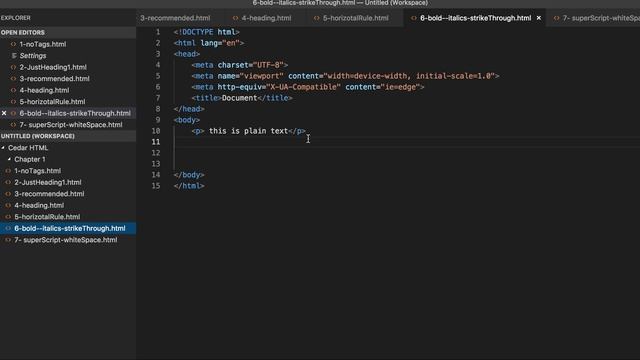Open 5-horizotalRule.html under Chapter 1

[47, 217]
